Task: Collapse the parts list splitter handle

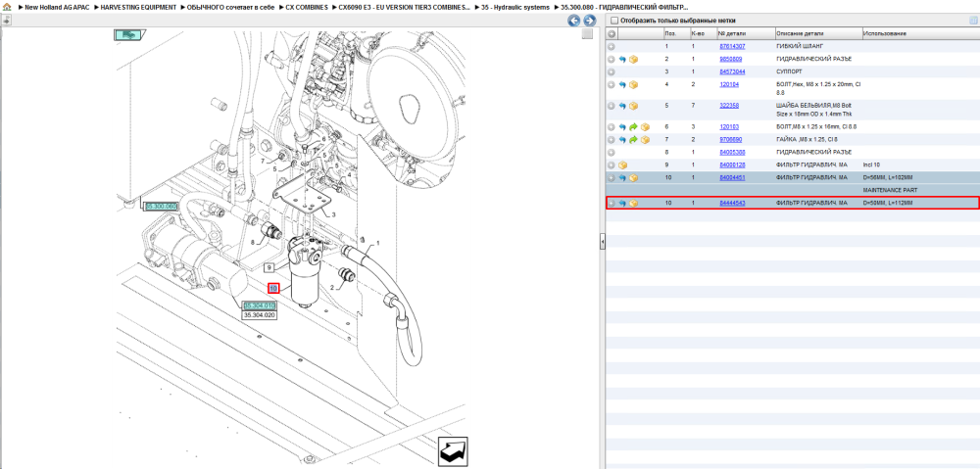Action: [x=602, y=241]
